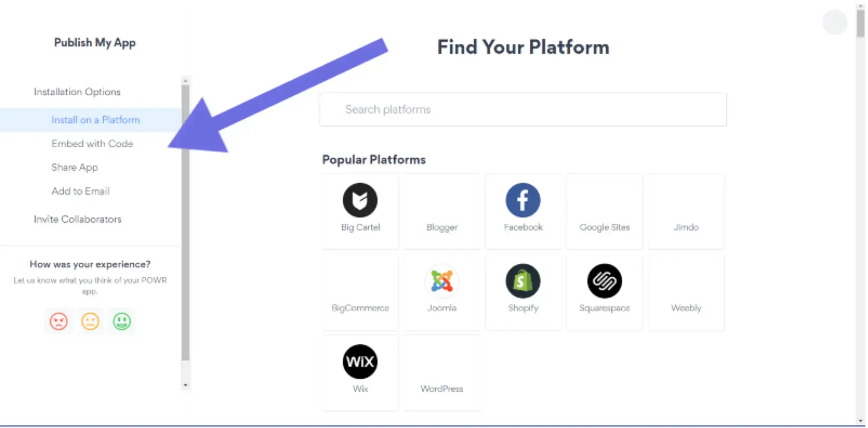Screen dimensions: 868x428
Task: Select the Shopify platform
Action: (523, 292)
